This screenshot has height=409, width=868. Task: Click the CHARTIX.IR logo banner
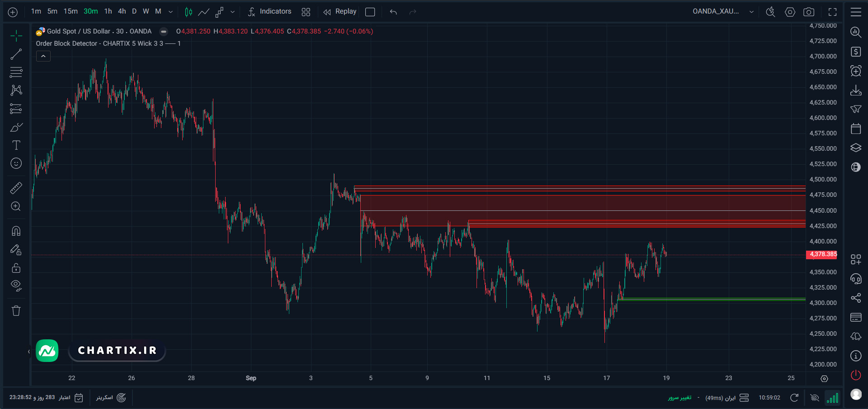point(117,351)
